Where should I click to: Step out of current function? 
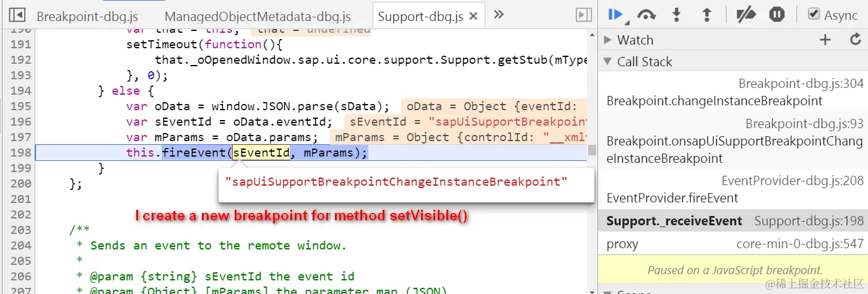[x=707, y=15]
